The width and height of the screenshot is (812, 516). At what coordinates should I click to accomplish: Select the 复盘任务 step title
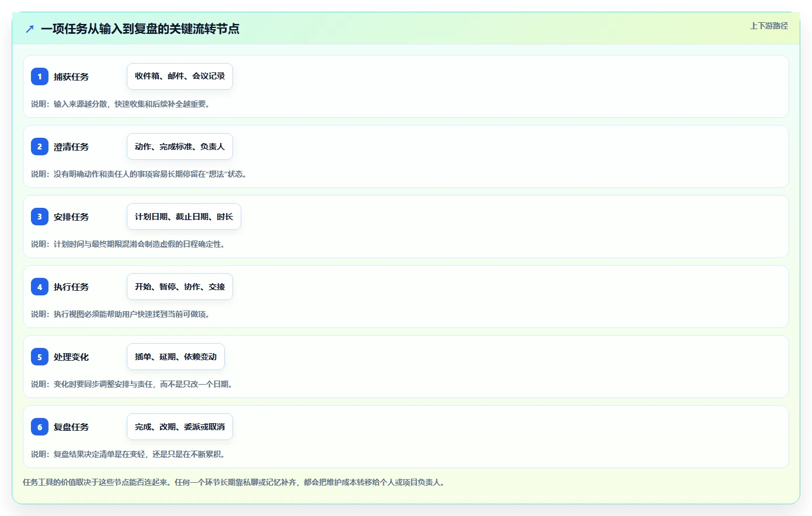tap(71, 427)
